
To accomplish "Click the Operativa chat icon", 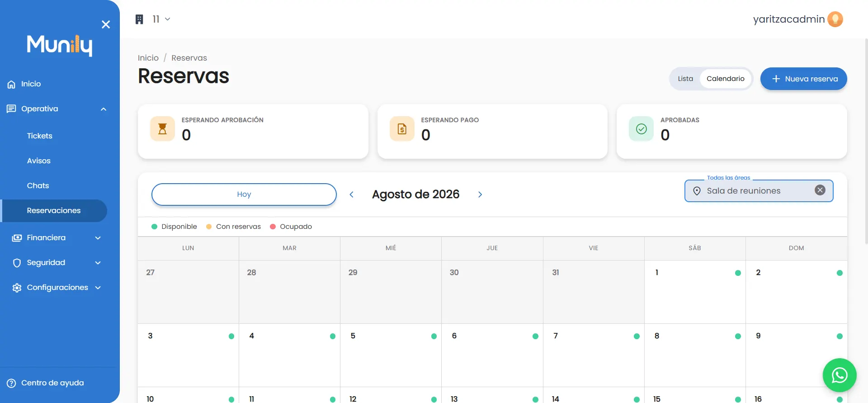I will pos(11,109).
